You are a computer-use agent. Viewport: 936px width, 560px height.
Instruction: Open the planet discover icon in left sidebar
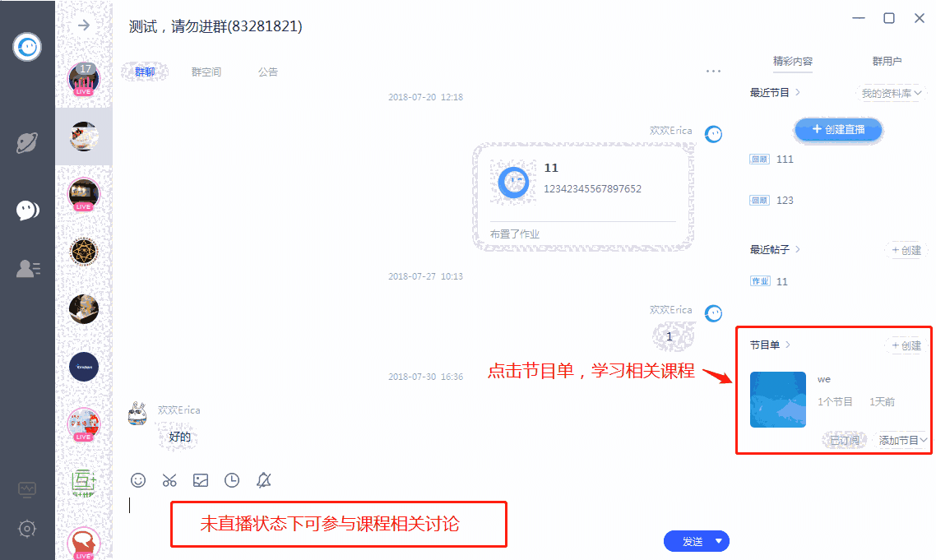[x=27, y=143]
